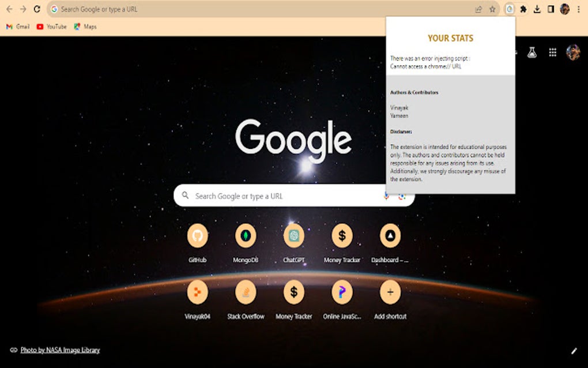Open the Dashboard shortcut

click(x=390, y=243)
